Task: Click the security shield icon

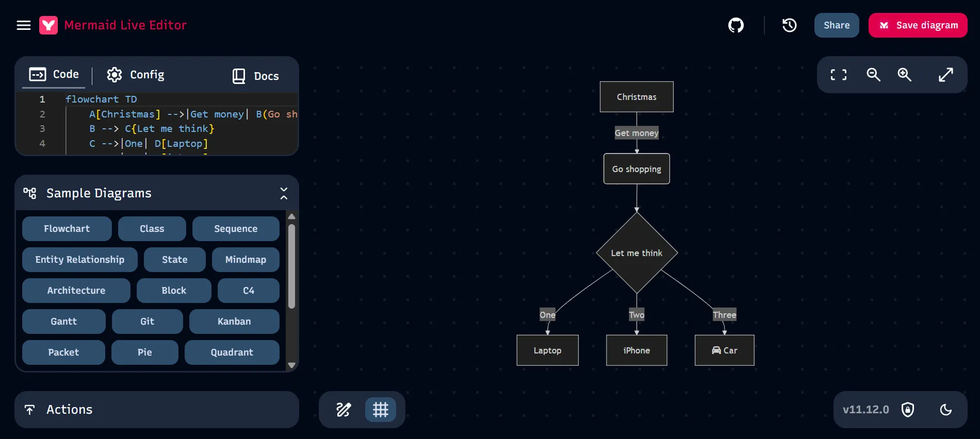Action: [908, 410]
